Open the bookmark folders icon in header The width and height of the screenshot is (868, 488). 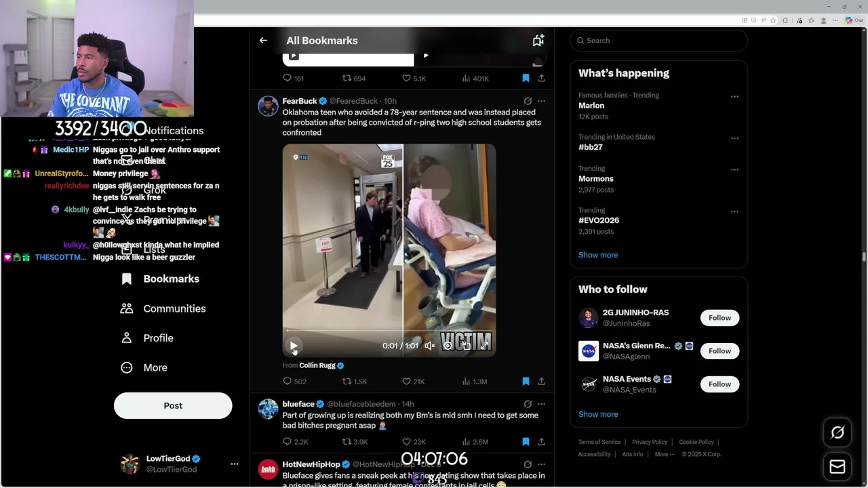click(x=538, y=41)
